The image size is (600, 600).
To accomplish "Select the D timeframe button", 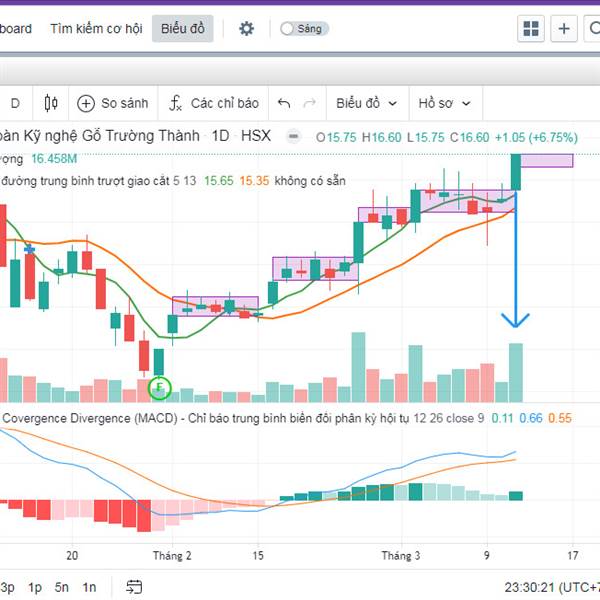I will click(15, 103).
